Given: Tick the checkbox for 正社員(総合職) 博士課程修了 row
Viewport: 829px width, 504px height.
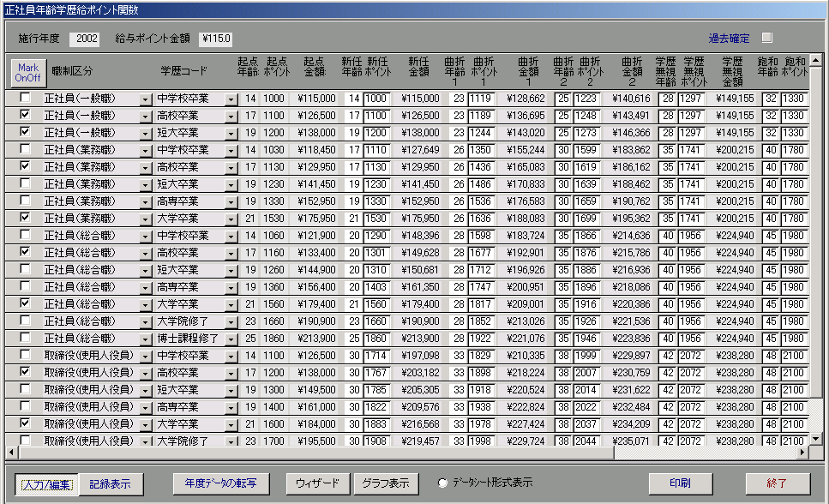Looking at the screenshot, I should (25, 338).
